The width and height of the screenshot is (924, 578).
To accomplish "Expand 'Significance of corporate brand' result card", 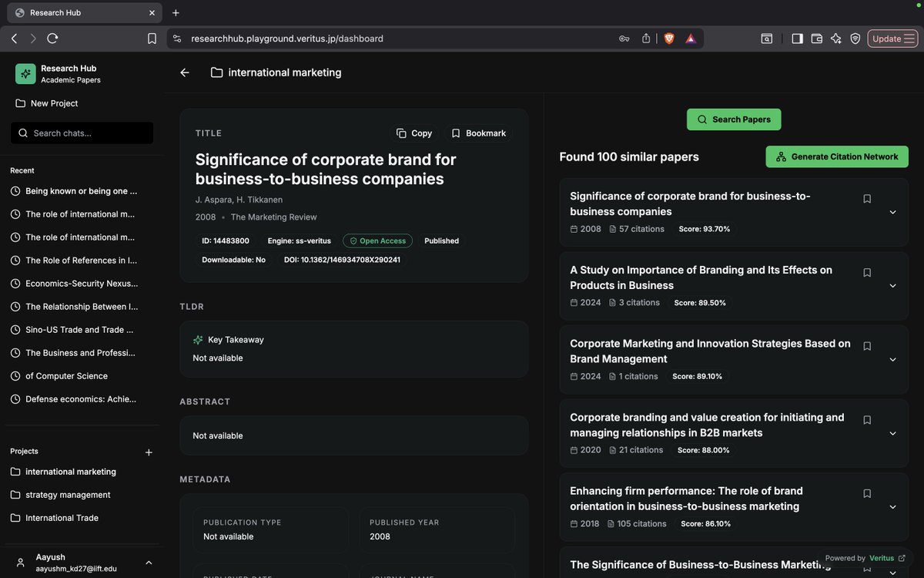I will [x=893, y=212].
